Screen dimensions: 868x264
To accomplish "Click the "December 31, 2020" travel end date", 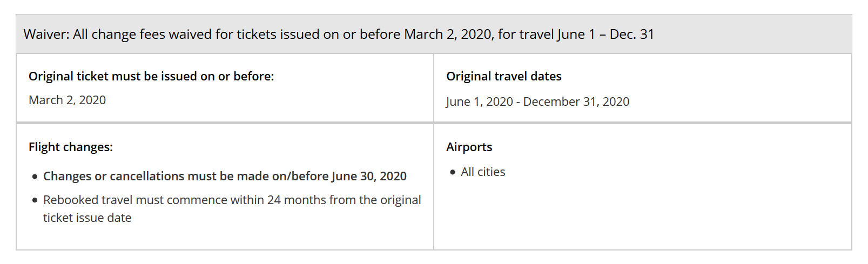I will click(576, 102).
